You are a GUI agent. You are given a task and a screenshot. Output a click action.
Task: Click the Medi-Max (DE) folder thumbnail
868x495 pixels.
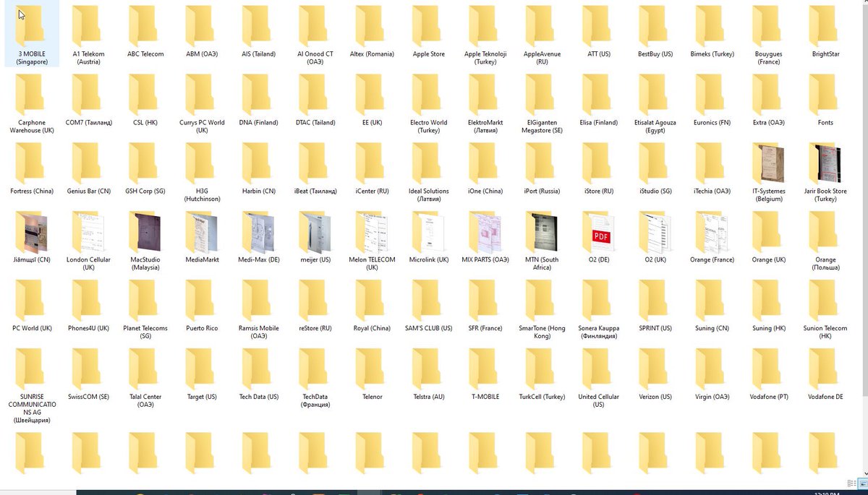tap(258, 232)
